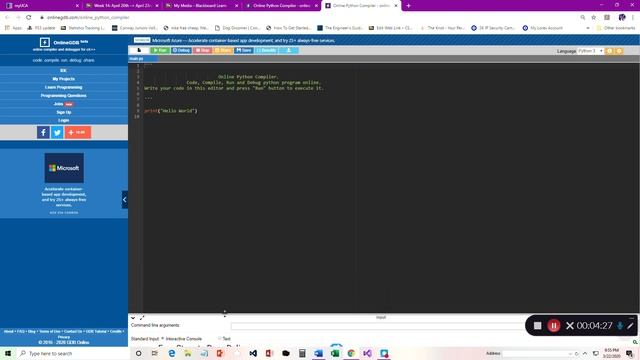Image resolution: width=640 pixels, height=360 pixels.
Task: Switch to first Online Python Compiler tab
Action: 281,6
